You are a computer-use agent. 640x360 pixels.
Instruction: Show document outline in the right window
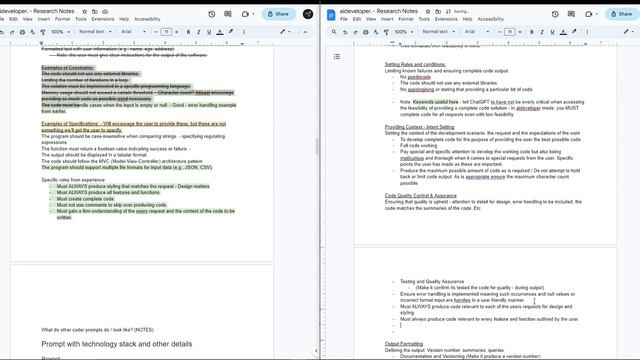pyautogui.click(x=337, y=56)
